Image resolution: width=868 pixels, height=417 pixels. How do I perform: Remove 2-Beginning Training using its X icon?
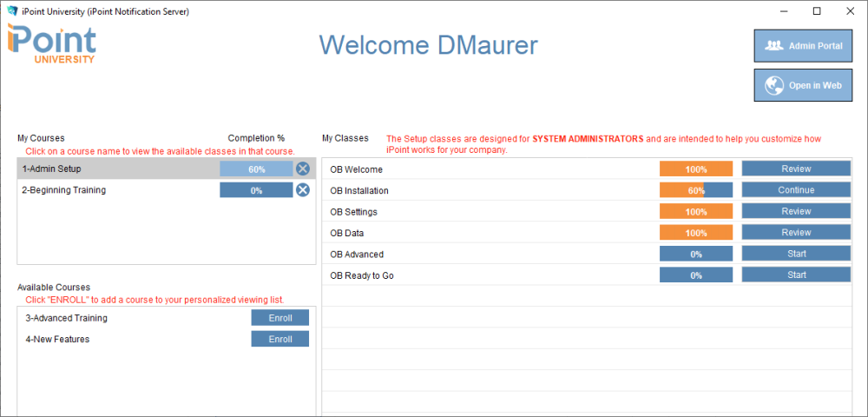302,190
